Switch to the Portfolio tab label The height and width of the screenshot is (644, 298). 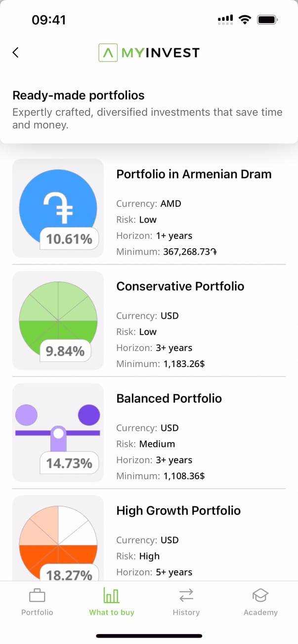[37, 612]
